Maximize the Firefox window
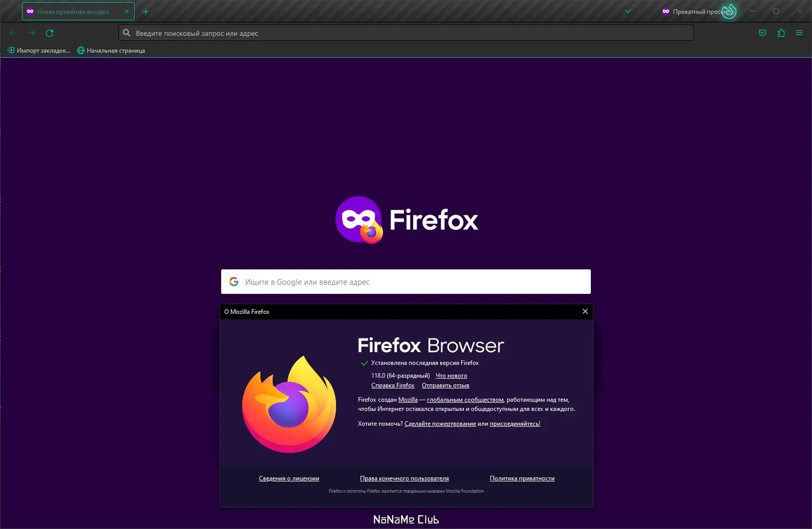This screenshot has height=529, width=812. pyautogui.click(x=776, y=11)
